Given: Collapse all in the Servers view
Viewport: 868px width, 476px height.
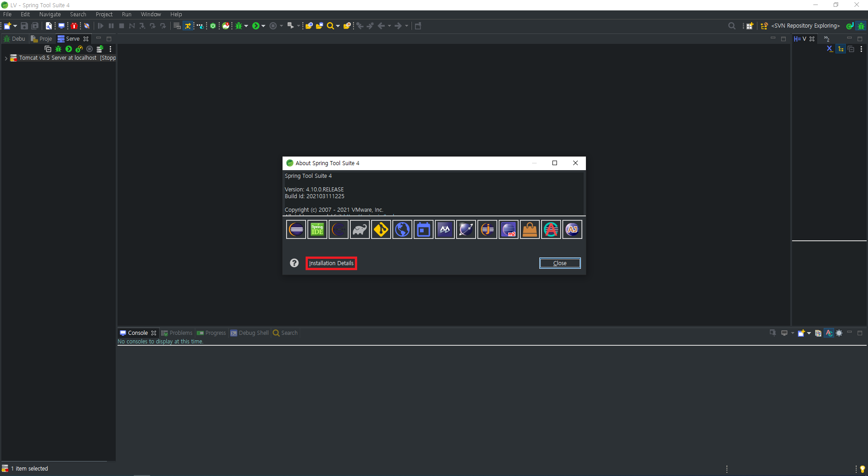Looking at the screenshot, I should tap(48, 49).
